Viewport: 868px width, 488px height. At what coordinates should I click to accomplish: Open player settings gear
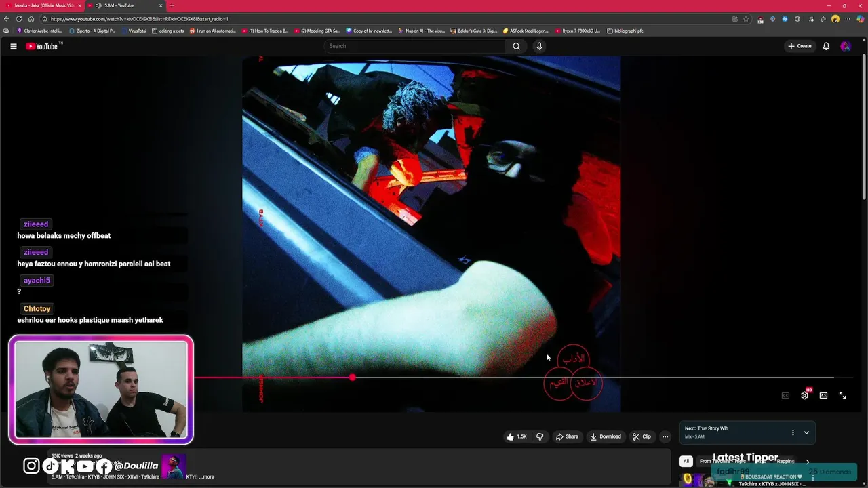804,395
